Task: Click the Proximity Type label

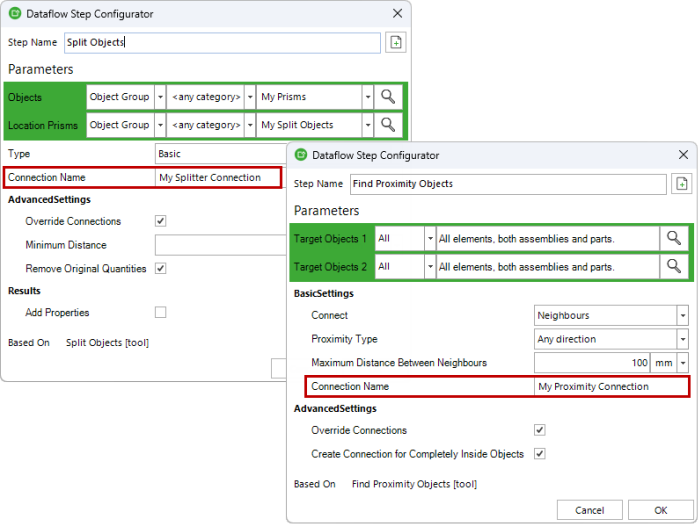Action: click(x=344, y=339)
